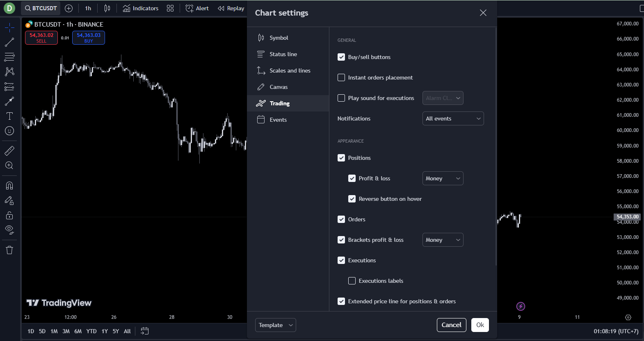Screen dimensions: 644x341
Task: Open the go to date calendar icon
Action: (x=145, y=331)
